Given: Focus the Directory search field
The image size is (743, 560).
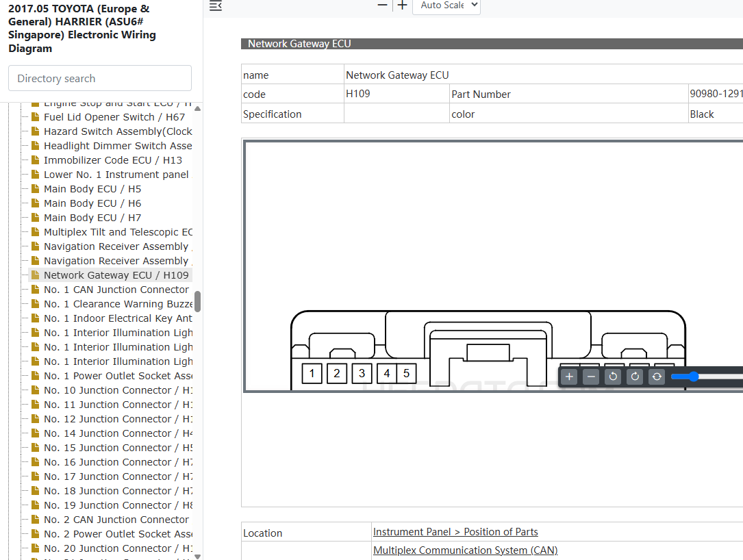Looking at the screenshot, I should pos(100,78).
